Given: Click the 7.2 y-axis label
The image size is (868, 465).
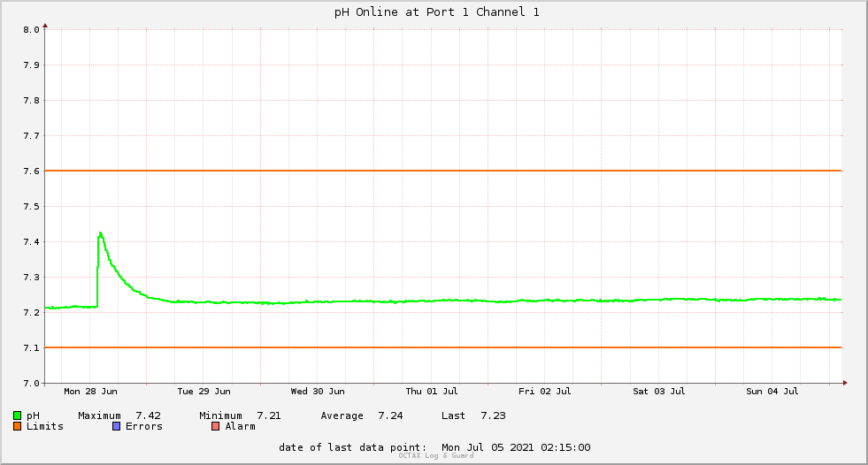Looking at the screenshot, I should [x=32, y=313].
